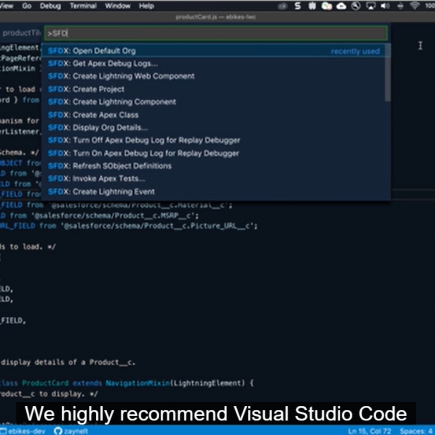Click the Wi-Fi icon in menu bar

click(415, 6)
